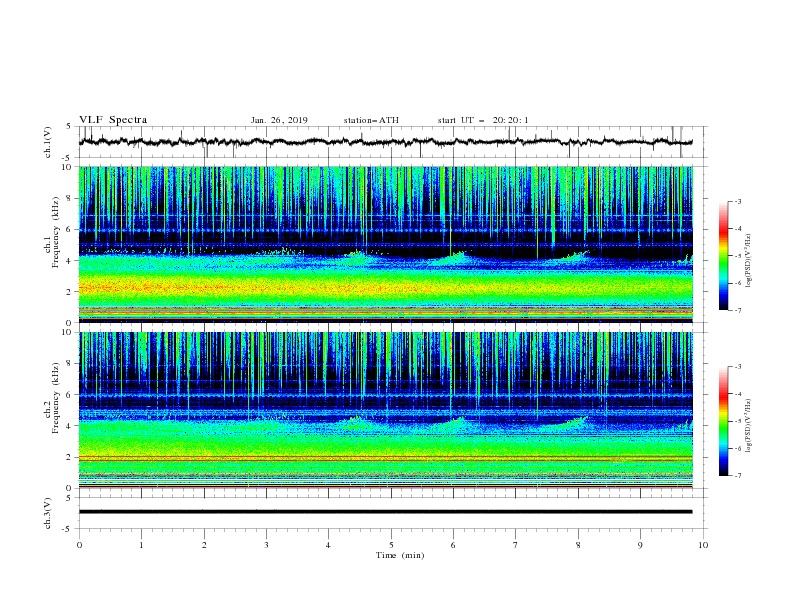This screenshot has width=792, height=612.
Task: Click the ch.2 "Frequency (kHz)" axis label
Action: 56,397
